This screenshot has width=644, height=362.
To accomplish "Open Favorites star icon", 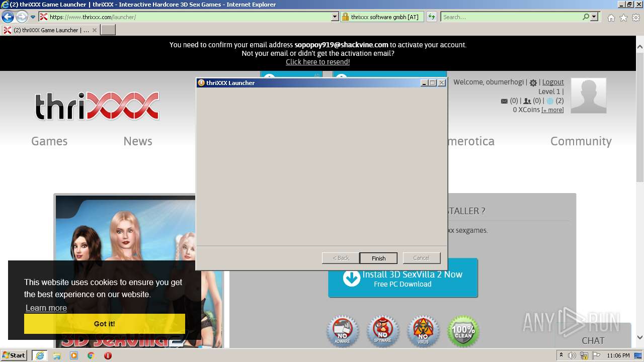I will click(623, 18).
